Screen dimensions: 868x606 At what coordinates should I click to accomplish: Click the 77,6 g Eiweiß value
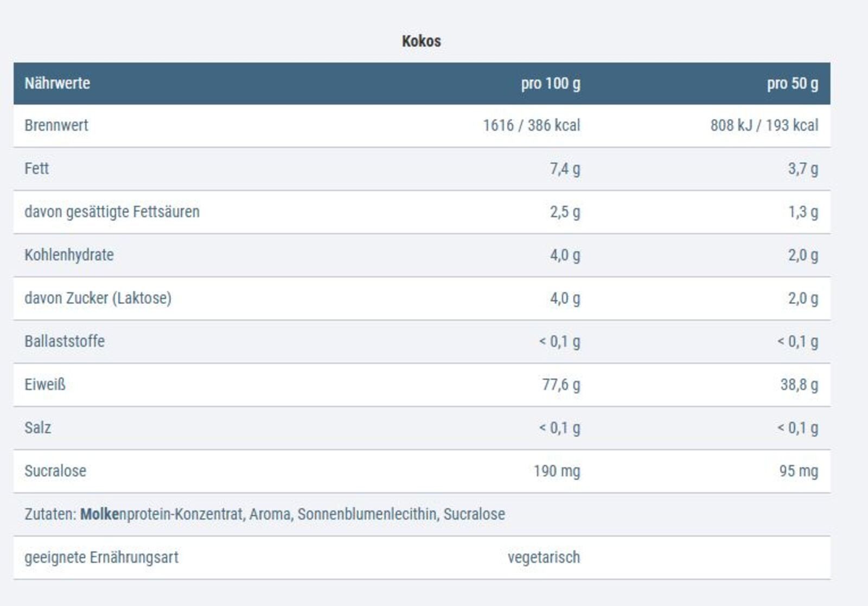(x=561, y=385)
